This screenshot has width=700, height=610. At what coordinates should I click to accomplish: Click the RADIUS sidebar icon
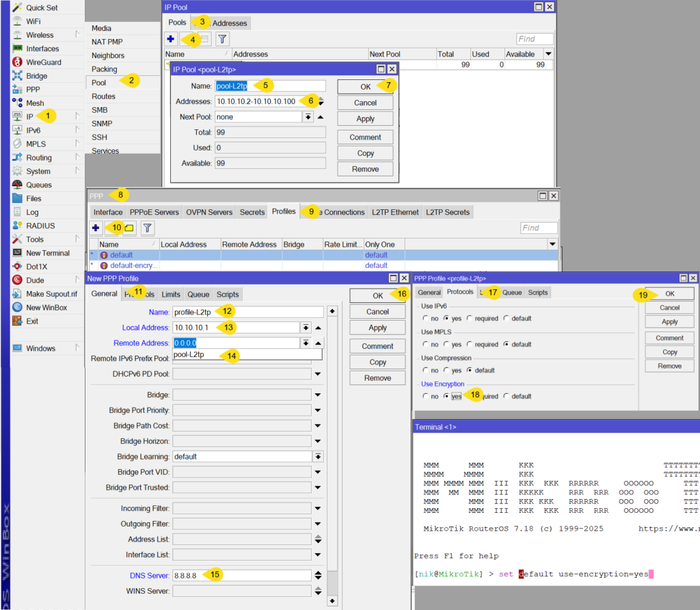point(18,226)
